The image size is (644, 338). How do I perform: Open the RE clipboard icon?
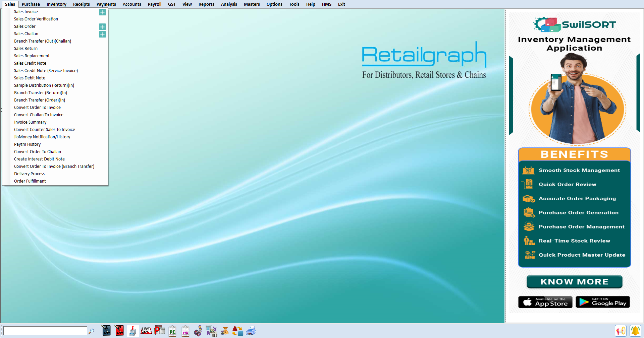click(172, 331)
